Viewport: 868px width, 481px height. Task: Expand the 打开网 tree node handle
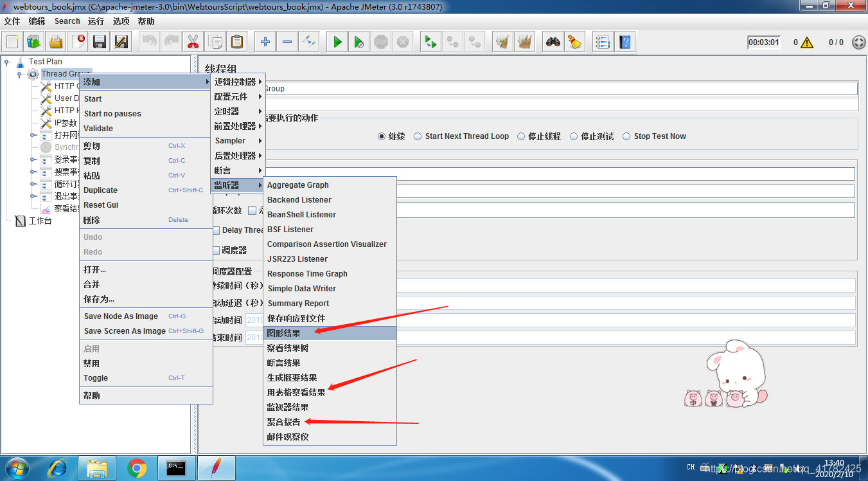(32, 135)
